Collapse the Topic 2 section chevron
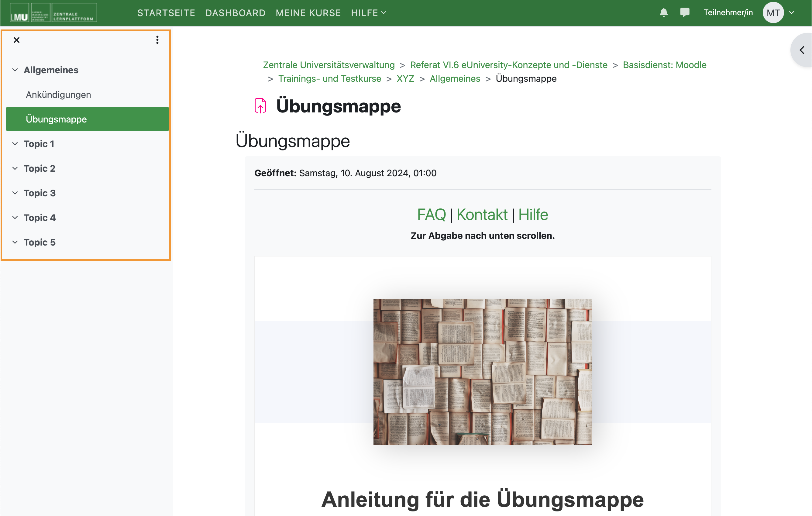812x516 pixels. coord(15,169)
